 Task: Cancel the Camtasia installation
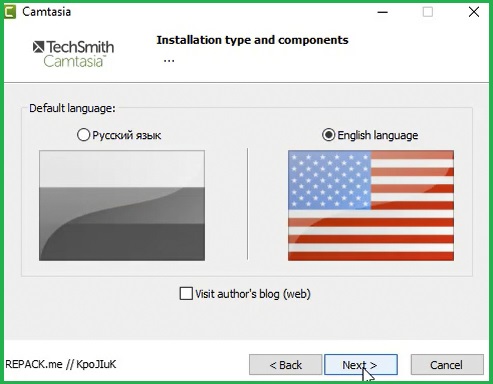[447, 365]
